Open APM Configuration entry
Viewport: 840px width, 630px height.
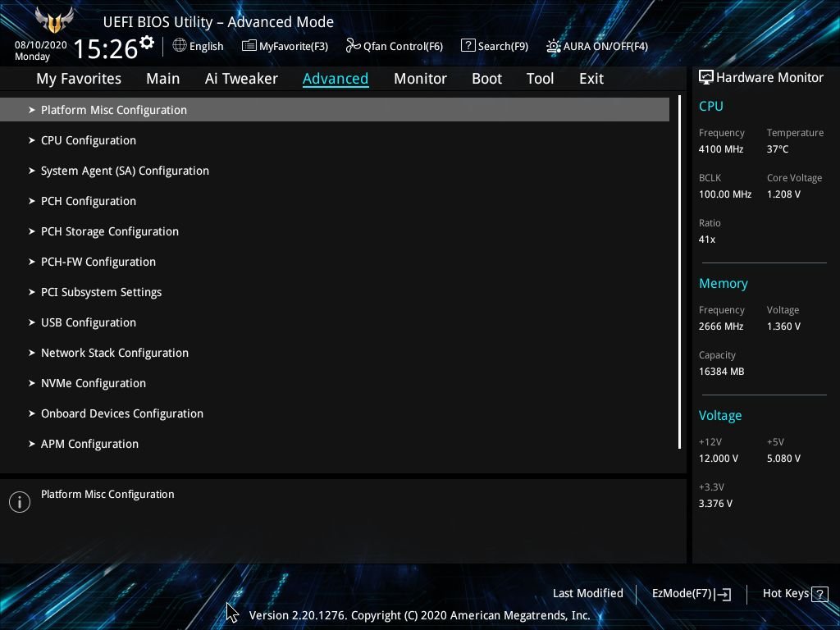(x=89, y=444)
